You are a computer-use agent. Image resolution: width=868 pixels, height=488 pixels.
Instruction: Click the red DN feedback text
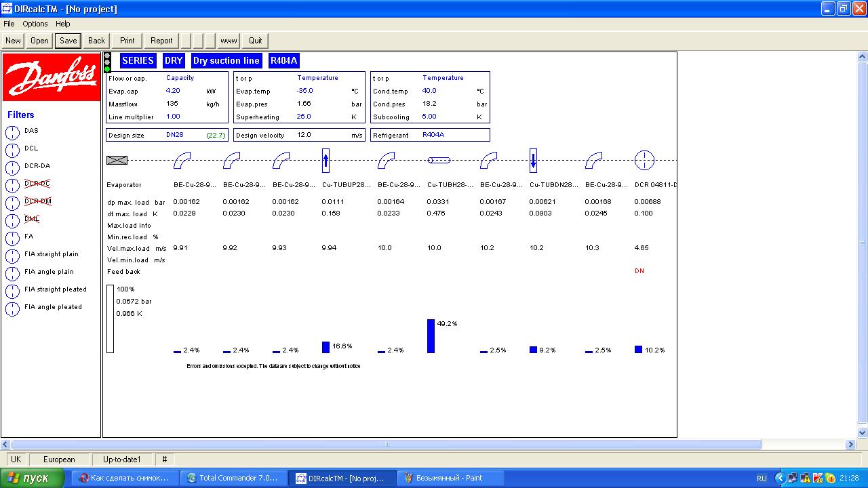639,271
